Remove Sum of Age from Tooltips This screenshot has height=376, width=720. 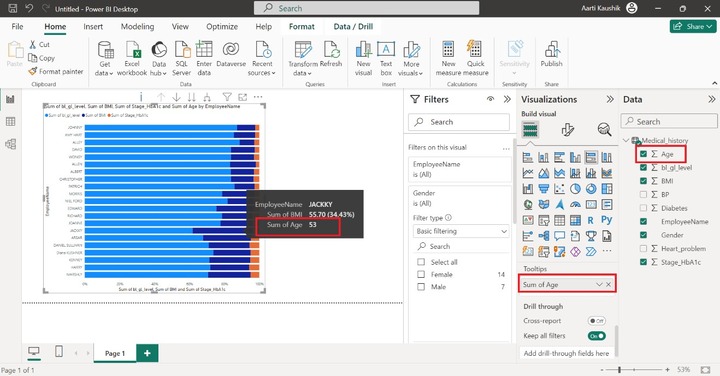pyautogui.click(x=608, y=285)
